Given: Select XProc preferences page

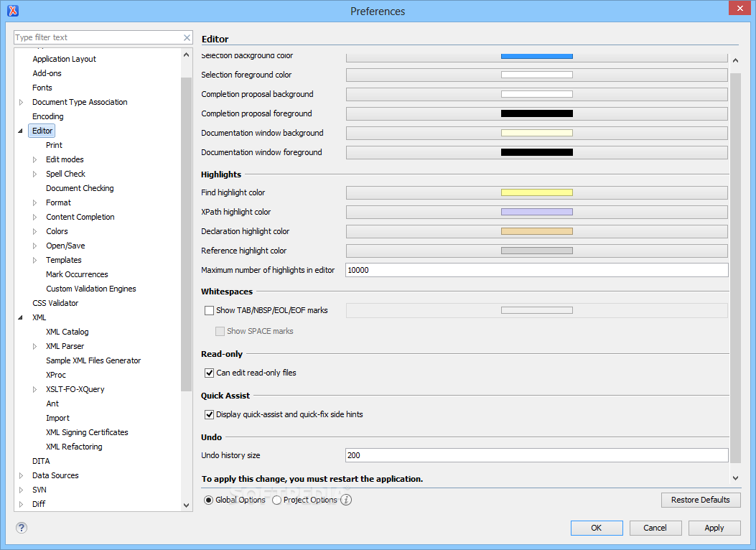Looking at the screenshot, I should (x=55, y=375).
